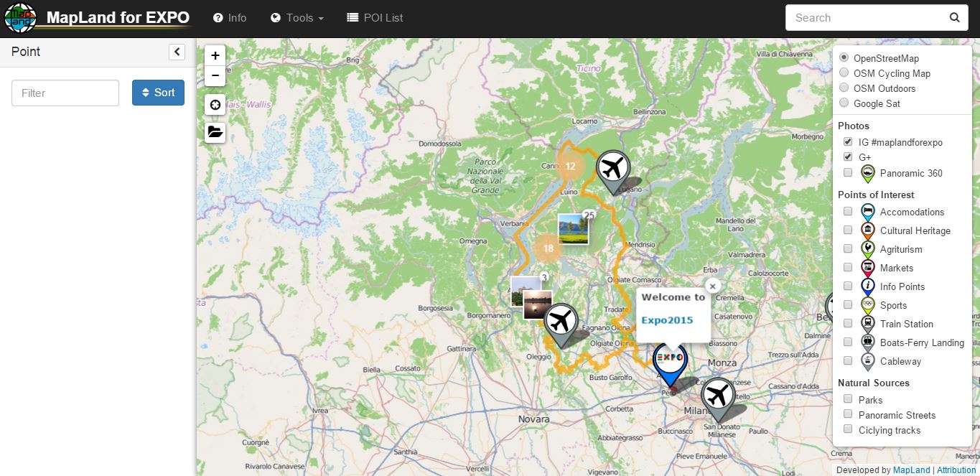Open the Info menu item
Screen dimensions: 980x476
(x=230, y=18)
